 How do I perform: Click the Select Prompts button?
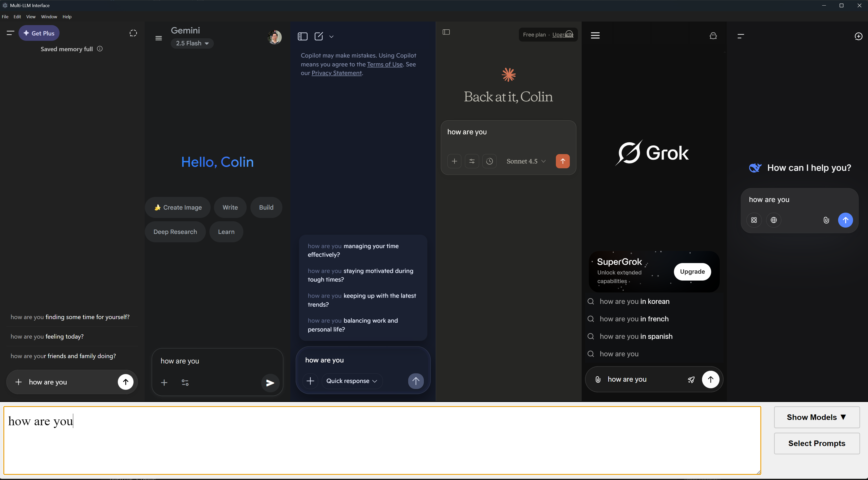click(x=817, y=443)
